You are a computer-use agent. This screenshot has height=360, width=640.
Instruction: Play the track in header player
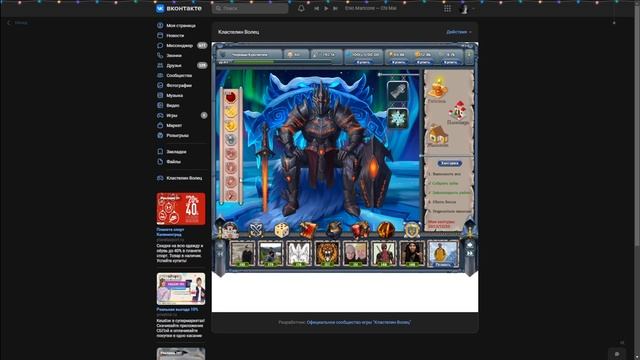pos(326,8)
